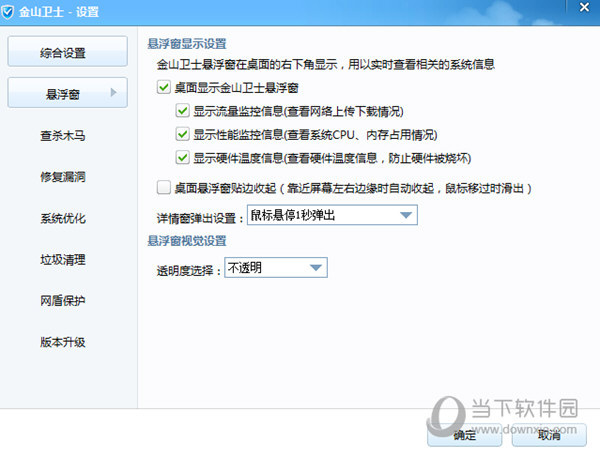Select the 悬浮窗 sidebar tab

coord(67,93)
